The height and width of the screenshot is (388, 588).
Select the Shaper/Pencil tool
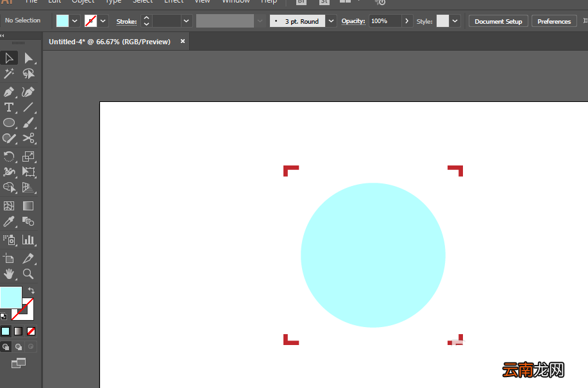pos(9,139)
